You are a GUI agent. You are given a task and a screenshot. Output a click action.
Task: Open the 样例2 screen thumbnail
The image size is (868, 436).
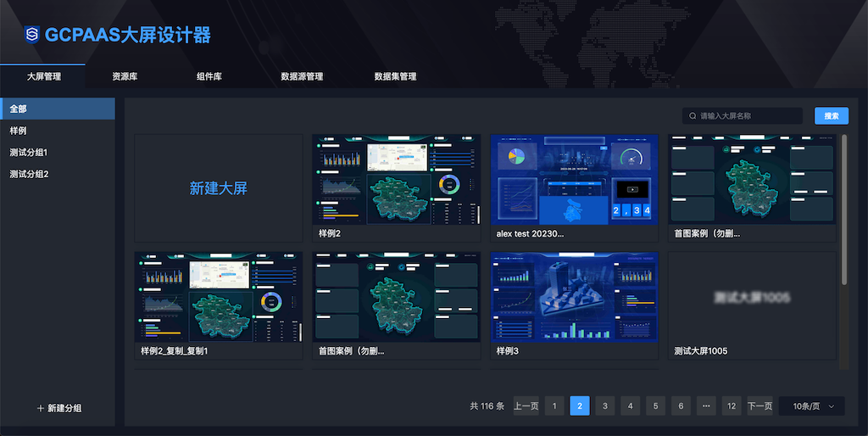coord(397,180)
